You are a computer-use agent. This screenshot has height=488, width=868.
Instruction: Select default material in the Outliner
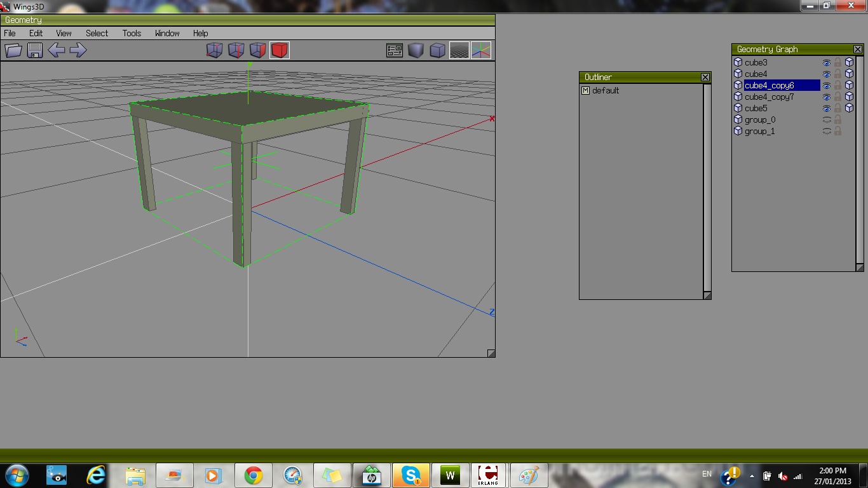tap(605, 91)
